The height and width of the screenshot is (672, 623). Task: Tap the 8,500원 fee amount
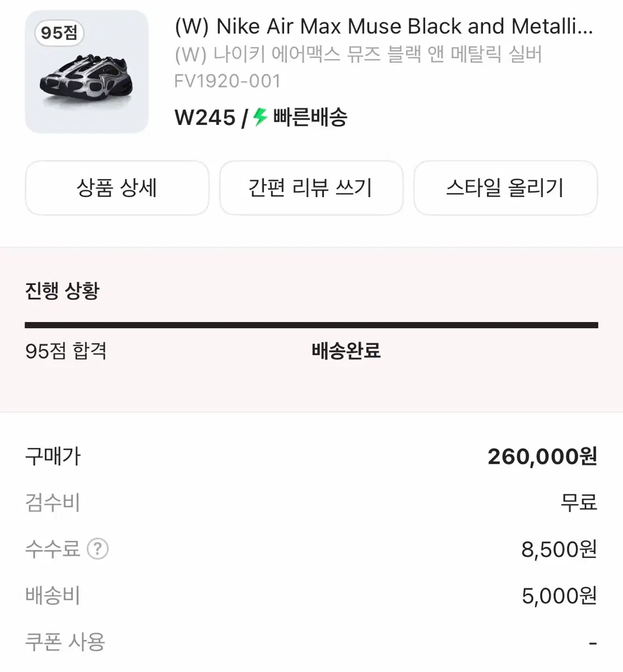559,549
